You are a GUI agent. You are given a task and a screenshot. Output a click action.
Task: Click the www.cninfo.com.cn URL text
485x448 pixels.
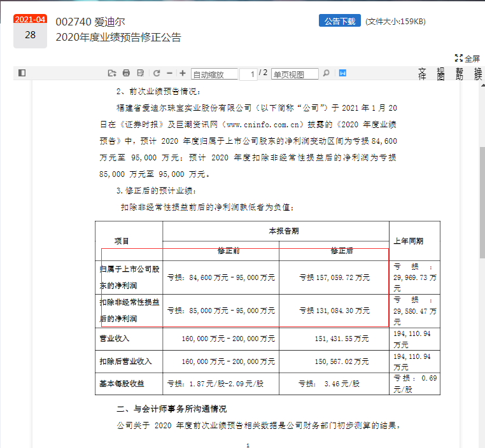click(263, 125)
